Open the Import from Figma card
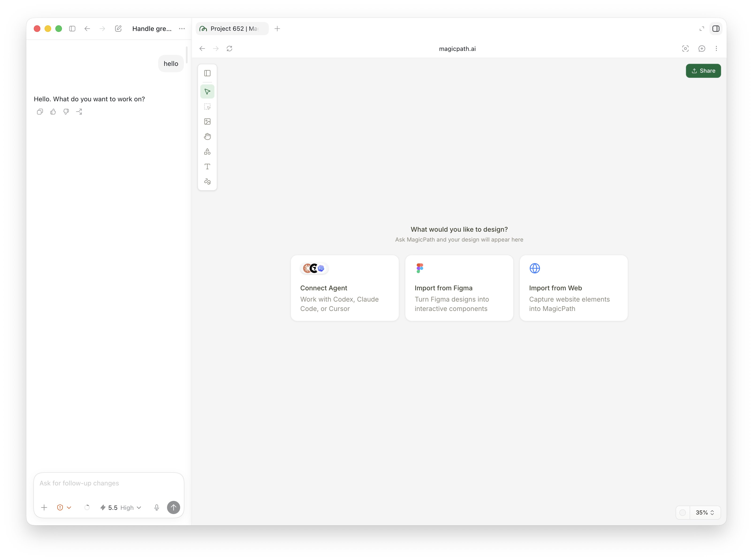753x560 pixels. [459, 288]
